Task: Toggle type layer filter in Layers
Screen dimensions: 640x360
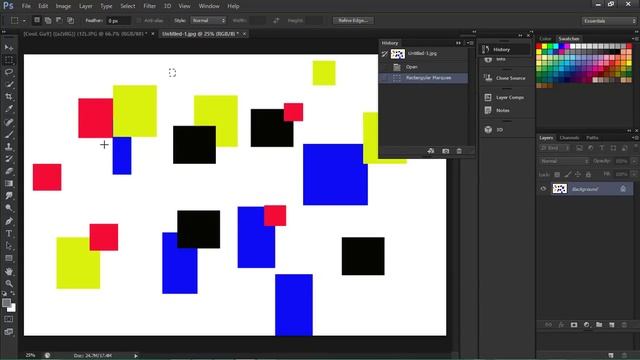Action: [x=602, y=148]
